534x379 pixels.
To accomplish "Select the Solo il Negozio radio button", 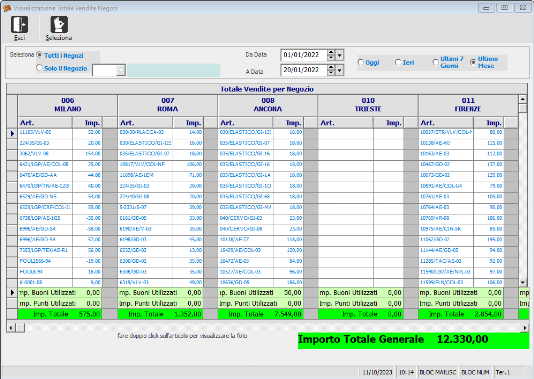I will coord(40,68).
